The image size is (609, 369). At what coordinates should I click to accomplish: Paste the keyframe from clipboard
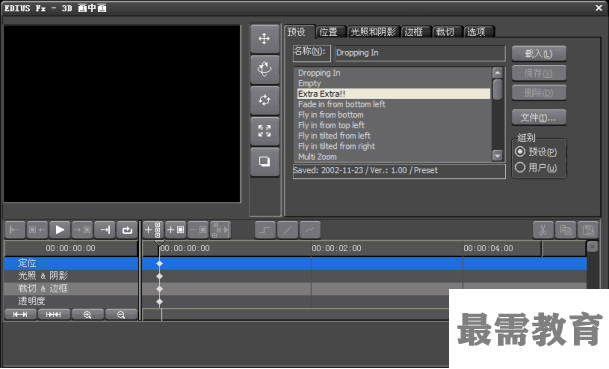coord(588,230)
